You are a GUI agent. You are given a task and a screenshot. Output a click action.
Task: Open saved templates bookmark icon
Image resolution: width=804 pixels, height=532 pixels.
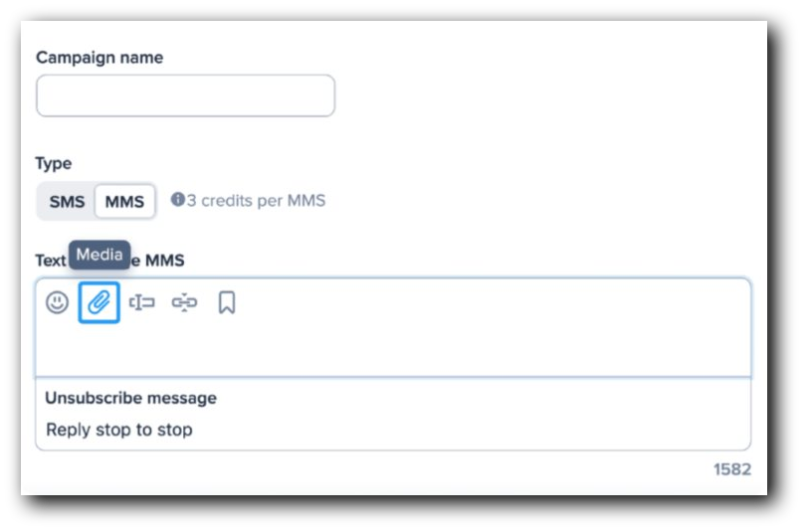[227, 303]
